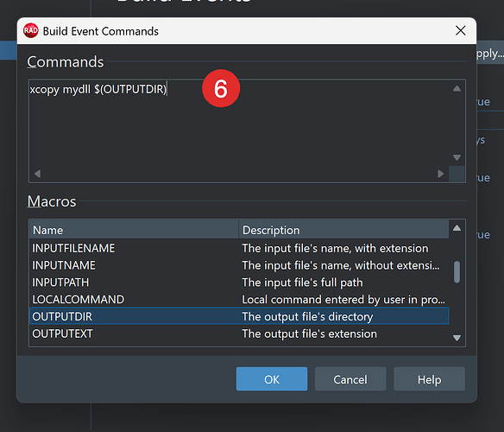Viewport: 504px width, 432px height.
Task: Click the Commands box scroll down arrow
Action: (457, 157)
